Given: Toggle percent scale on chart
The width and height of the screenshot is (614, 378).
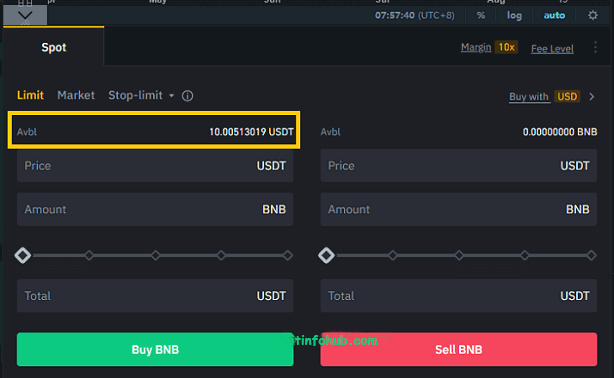Looking at the screenshot, I should (481, 15).
